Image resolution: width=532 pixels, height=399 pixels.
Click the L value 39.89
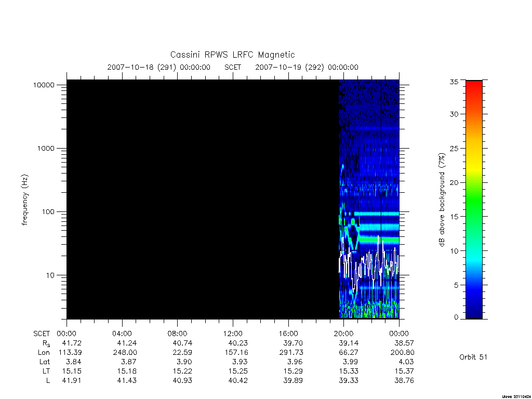pyautogui.click(x=293, y=381)
